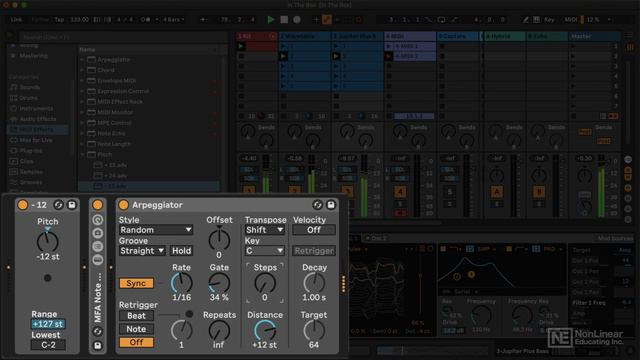Click fourth round icon in MFA Note device
This screenshot has width=640, height=360.
98,260
